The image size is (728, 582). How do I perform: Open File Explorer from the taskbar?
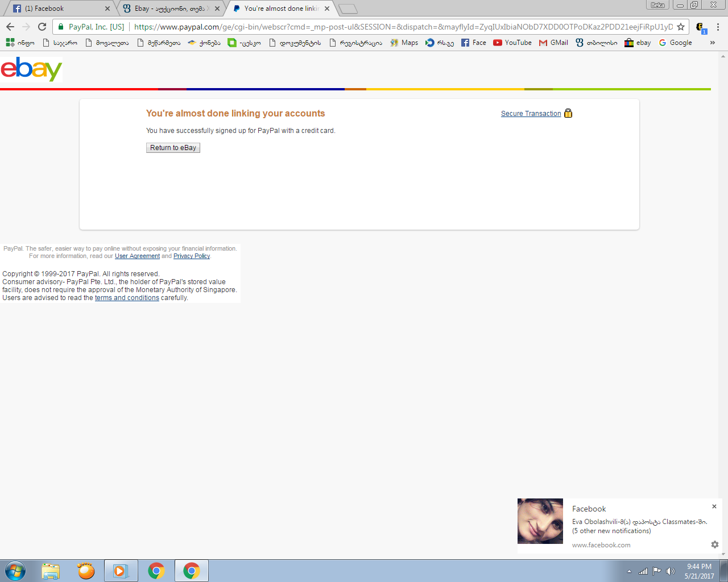coord(51,571)
